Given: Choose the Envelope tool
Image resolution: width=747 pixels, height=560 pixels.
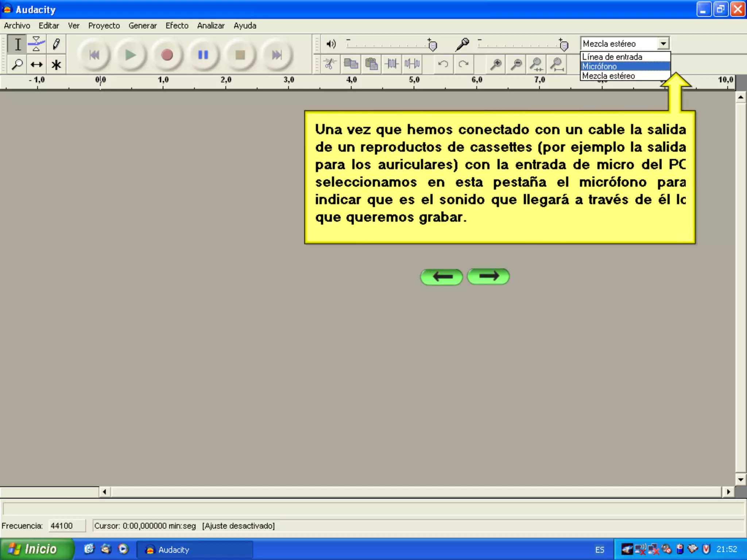Looking at the screenshot, I should click(x=36, y=44).
